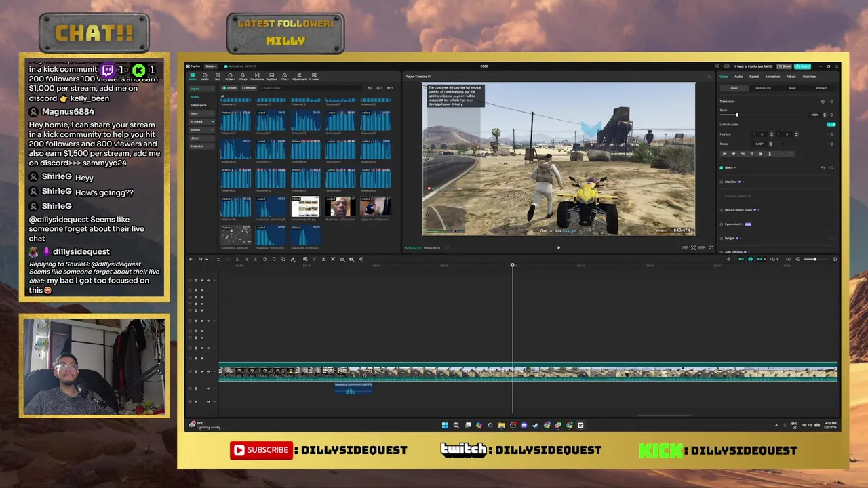This screenshot has width=868, height=488.
Task: Switch to the Animation inspector tab
Action: click(x=772, y=77)
